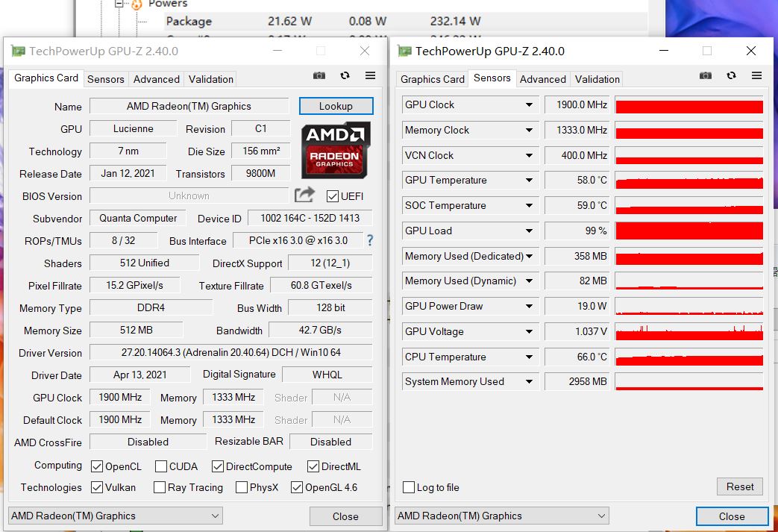Open the Memory Used (Dedicated) sensor label
Screen dimensions: 778x532
click(464, 256)
